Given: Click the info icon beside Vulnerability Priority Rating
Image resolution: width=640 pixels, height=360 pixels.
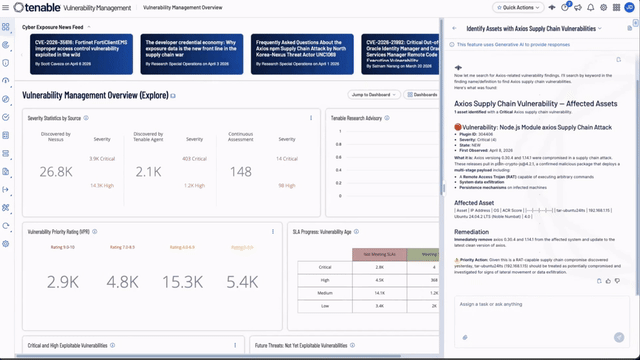Looking at the screenshot, I should pos(95,231).
